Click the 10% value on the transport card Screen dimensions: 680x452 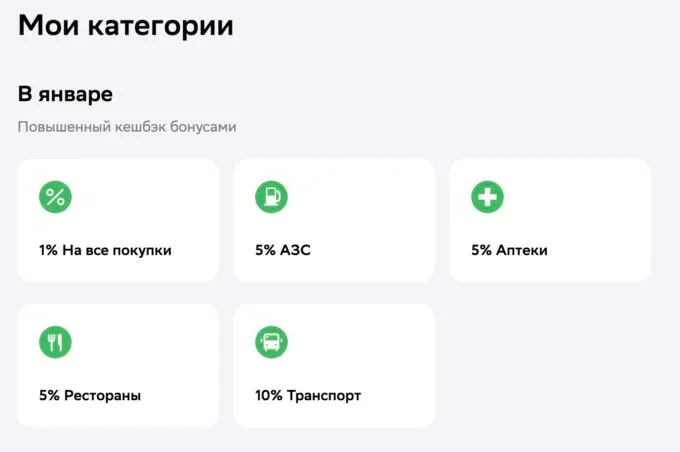point(269,395)
